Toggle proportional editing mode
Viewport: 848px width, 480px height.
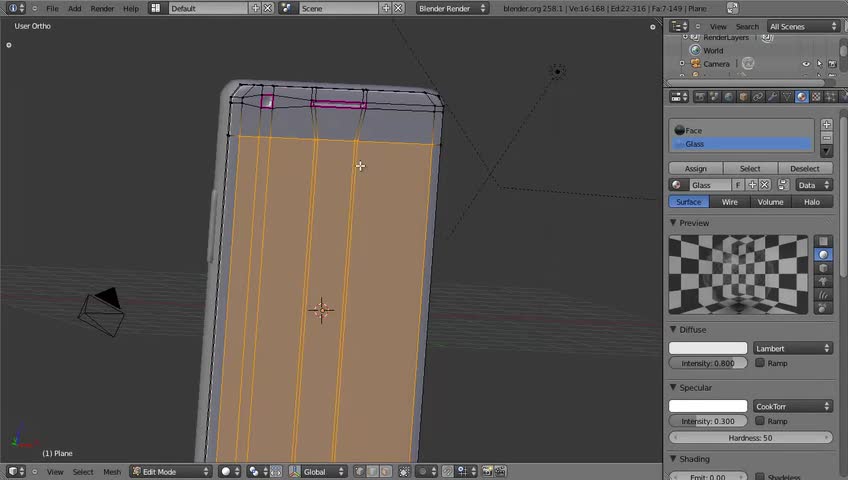[x=427, y=471]
